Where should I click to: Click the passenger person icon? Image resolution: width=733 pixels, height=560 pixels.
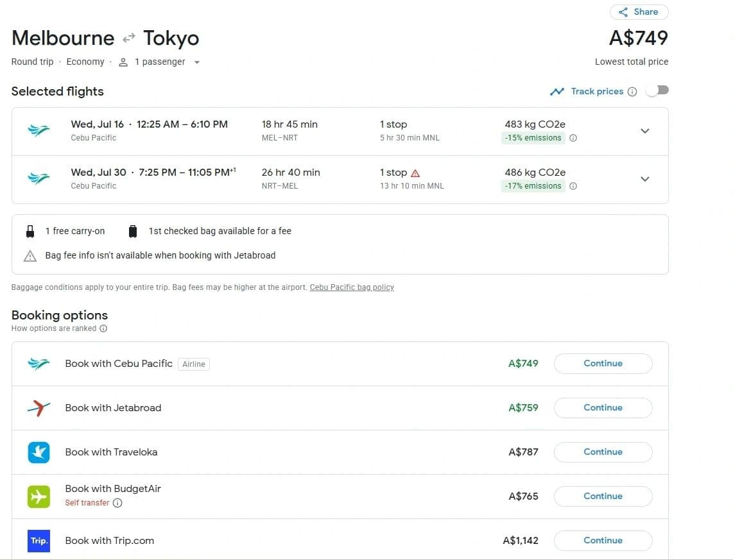[123, 62]
